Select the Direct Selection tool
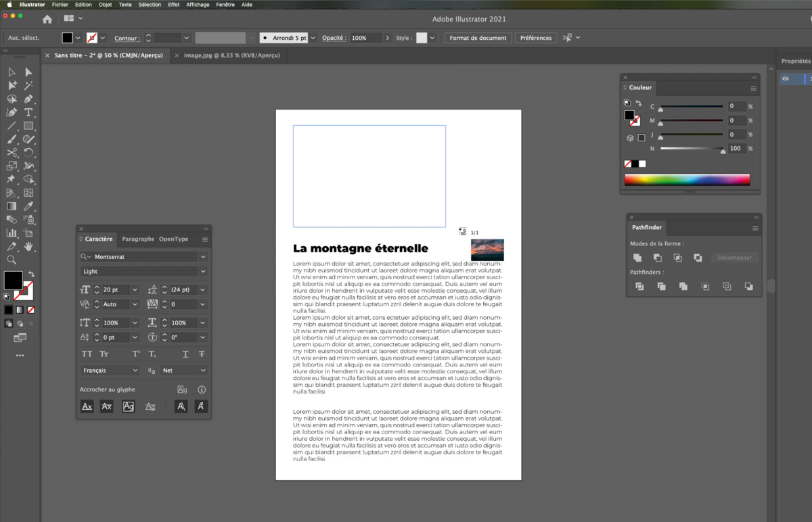 tap(28, 72)
